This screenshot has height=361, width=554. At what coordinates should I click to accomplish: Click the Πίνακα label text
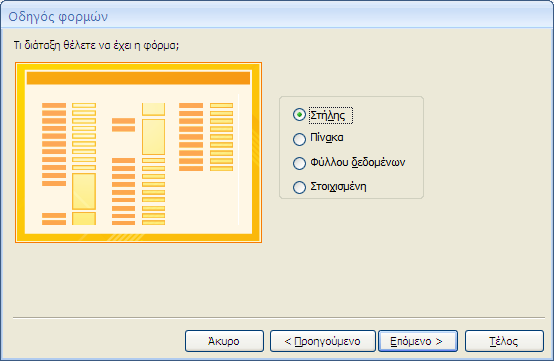coord(326,138)
